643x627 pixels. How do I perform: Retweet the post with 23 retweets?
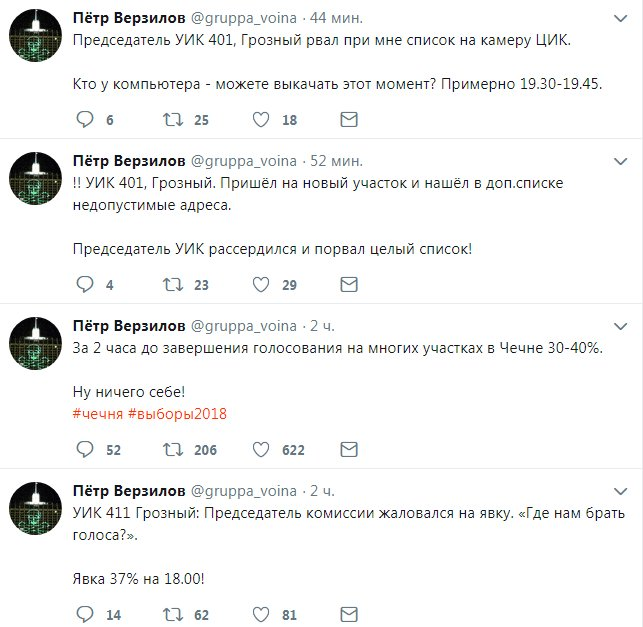(x=173, y=285)
